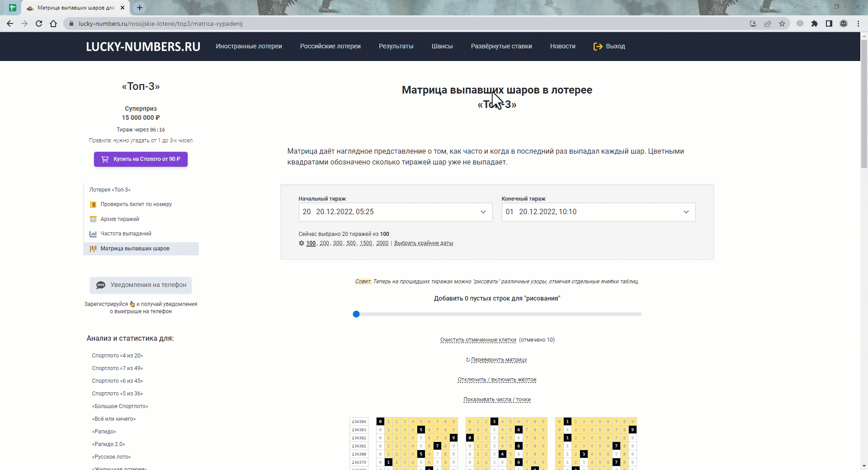This screenshot has height=470, width=868.
Task: Click the shopping cart icon on buy button
Action: click(105, 159)
